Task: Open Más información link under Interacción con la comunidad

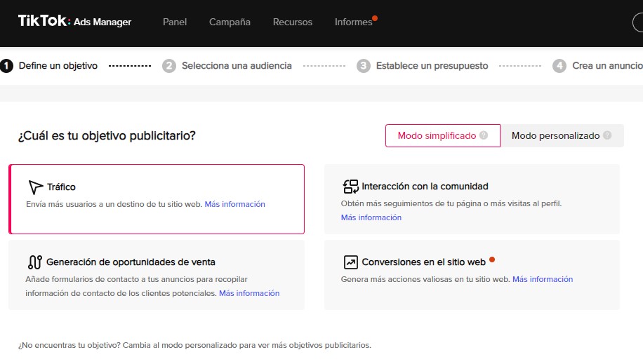Action: coord(371,217)
